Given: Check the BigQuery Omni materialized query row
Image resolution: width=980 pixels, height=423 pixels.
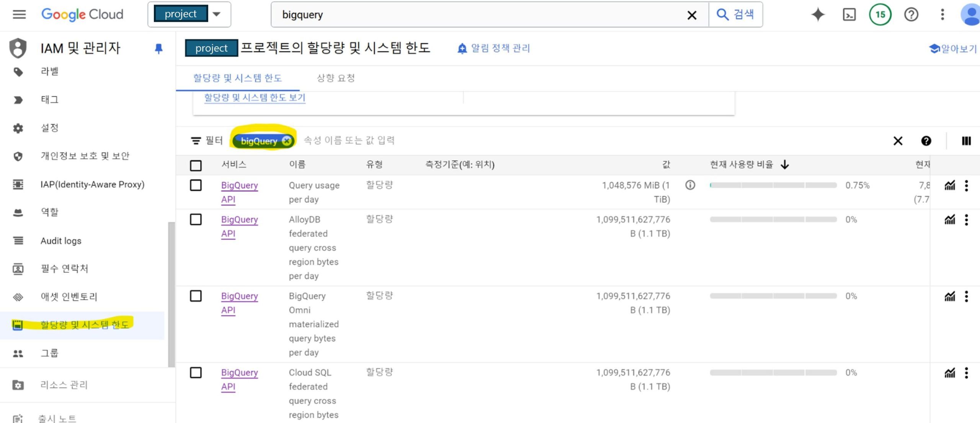Looking at the screenshot, I should 196,296.
